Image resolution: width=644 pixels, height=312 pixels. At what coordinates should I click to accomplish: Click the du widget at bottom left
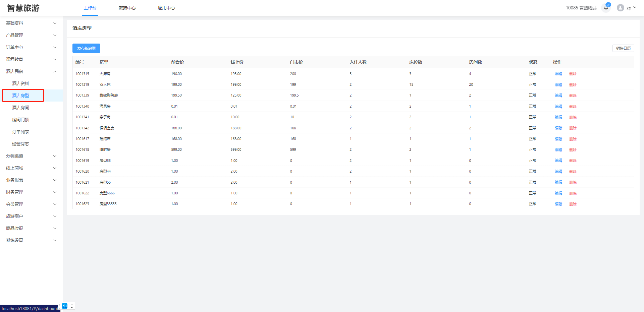point(65,306)
